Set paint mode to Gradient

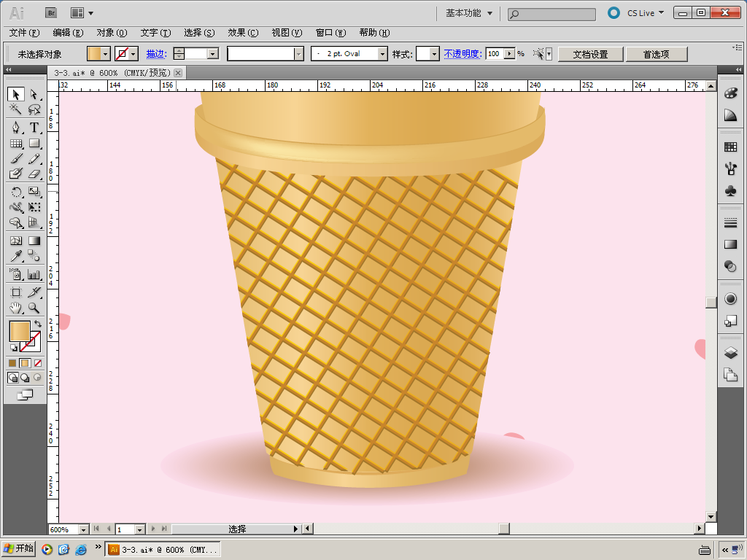pos(25,363)
